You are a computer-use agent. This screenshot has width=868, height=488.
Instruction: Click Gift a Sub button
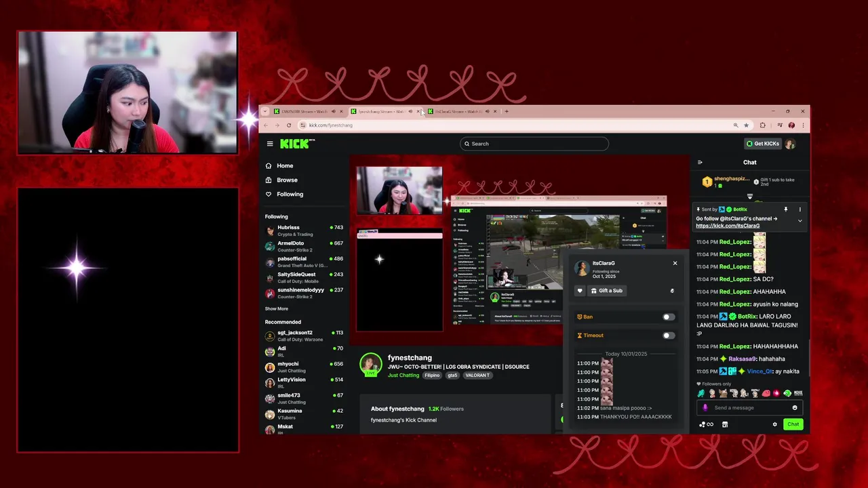pyautogui.click(x=606, y=291)
